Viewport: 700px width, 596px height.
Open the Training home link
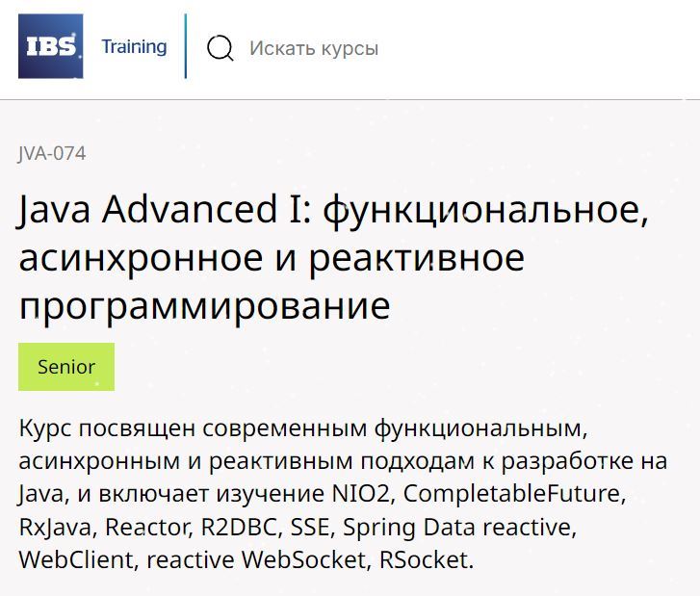point(134,46)
